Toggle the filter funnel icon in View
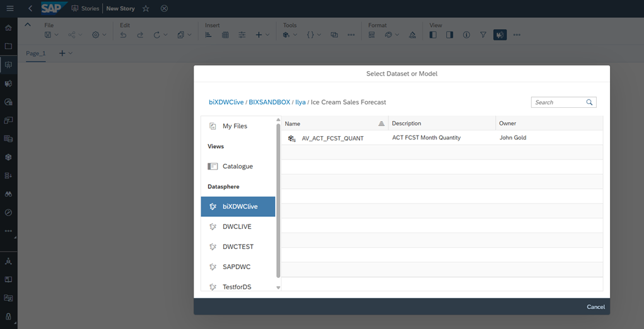 tap(483, 35)
